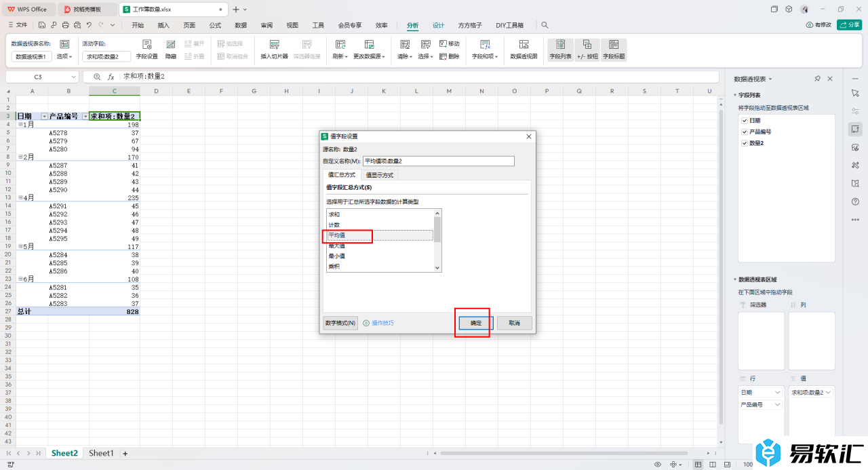Click the 删除 delete pivot table icon
Image resolution: width=868 pixels, height=470 pixels.
click(x=443, y=56)
